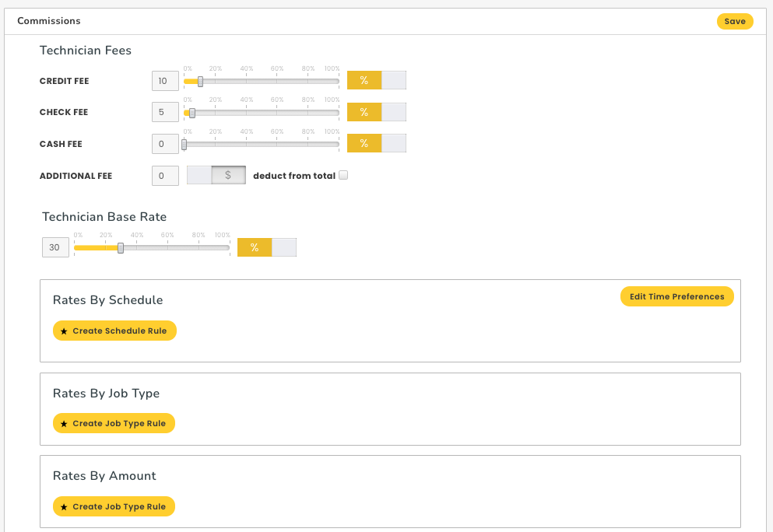Viewport: 773px width, 532px height.
Task: Open Edit Time Preferences
Action: 676,296
